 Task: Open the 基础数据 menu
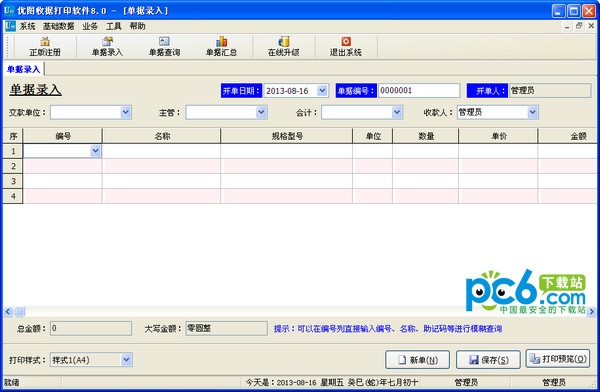[x=59, y=26]
